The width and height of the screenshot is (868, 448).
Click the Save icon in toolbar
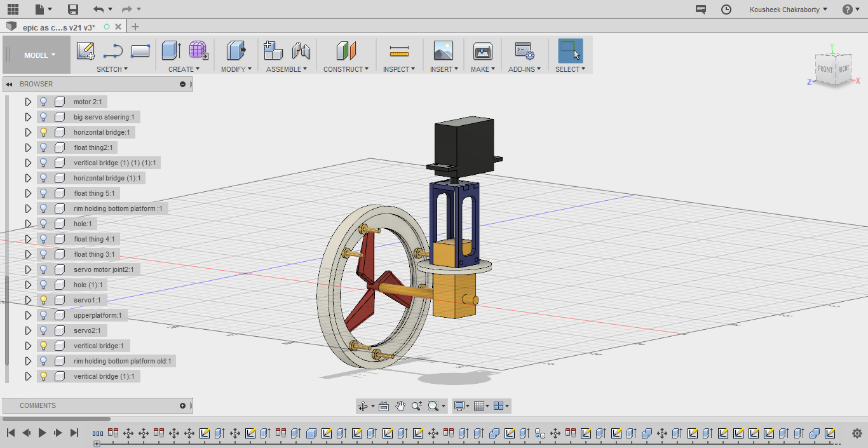click(x=72, y=10)
